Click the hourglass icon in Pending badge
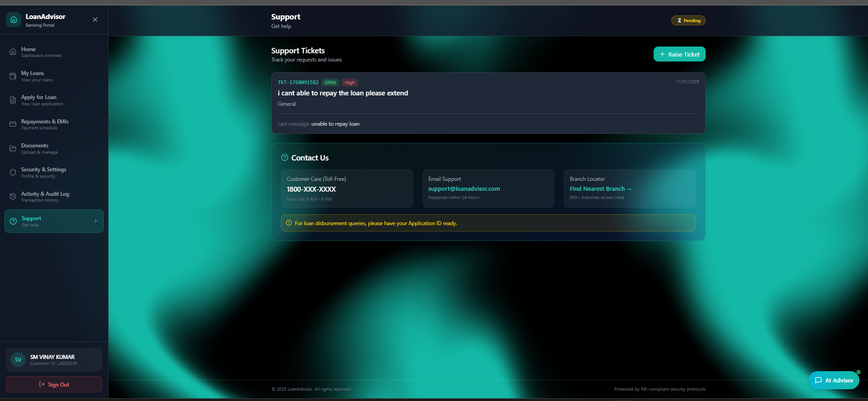The width and height of the screenshot is (868, 401). coord(679,20)
